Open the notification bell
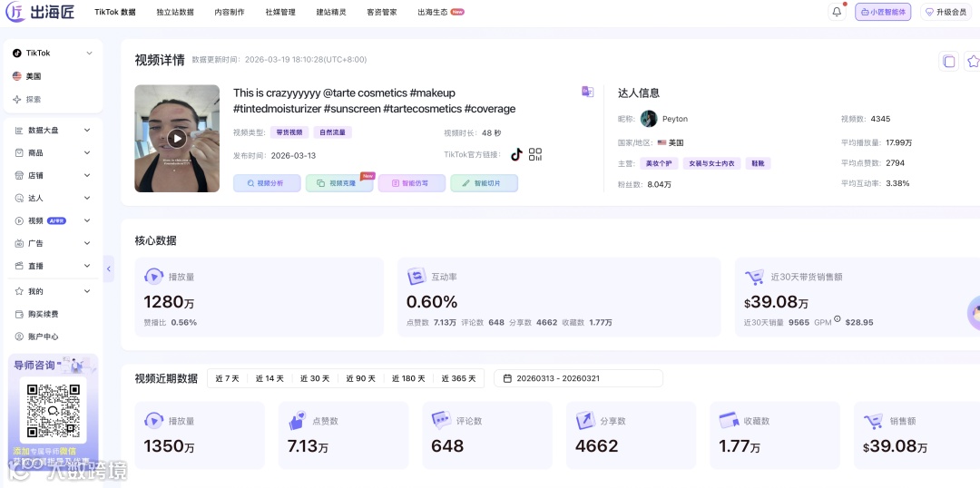This screenshot has height=488, width=980. (837, 12)
